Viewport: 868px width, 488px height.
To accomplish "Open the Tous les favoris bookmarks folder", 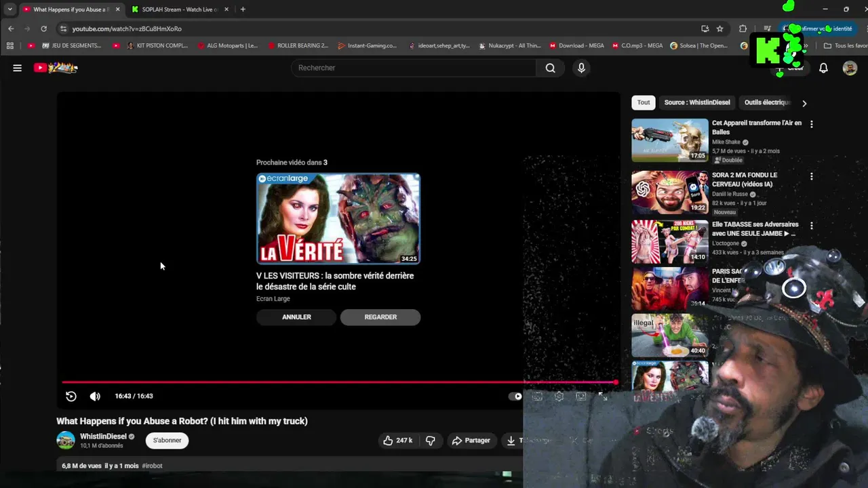I will (x=845, y=45).
